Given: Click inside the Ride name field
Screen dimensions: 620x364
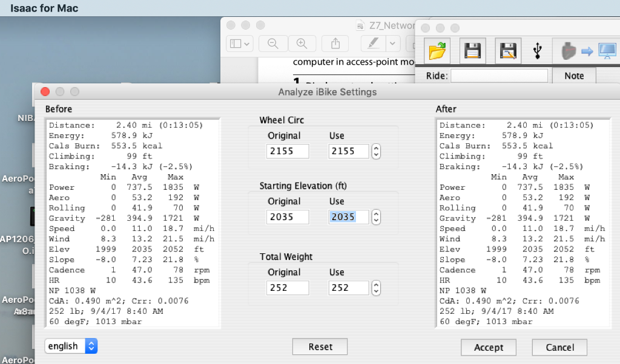Looking at the screenshot, I should (499, 75).
